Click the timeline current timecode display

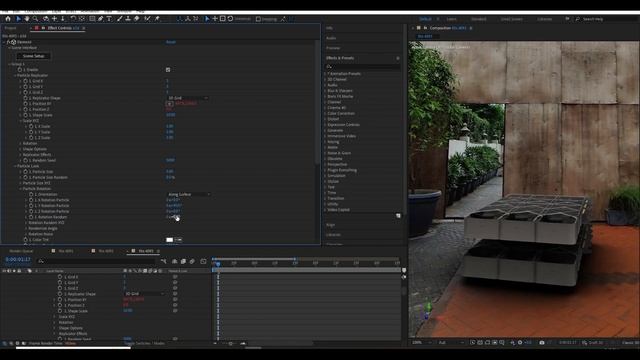click(18, 260)
